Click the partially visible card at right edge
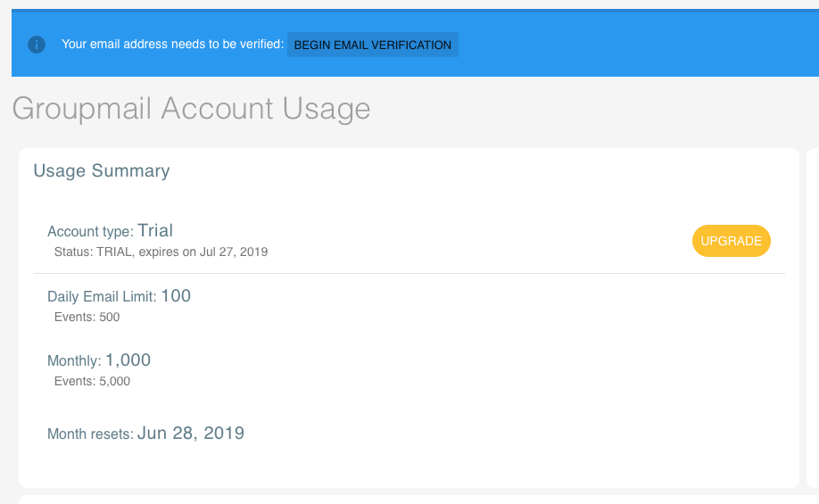This screenshot has height=504, width=819. (x=814, y=318)
